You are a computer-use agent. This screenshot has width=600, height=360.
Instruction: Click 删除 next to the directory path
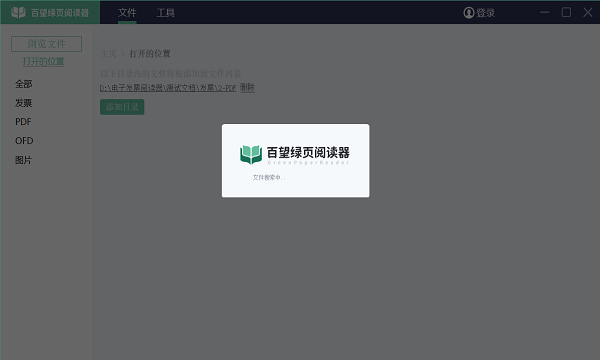pos(247,88)
